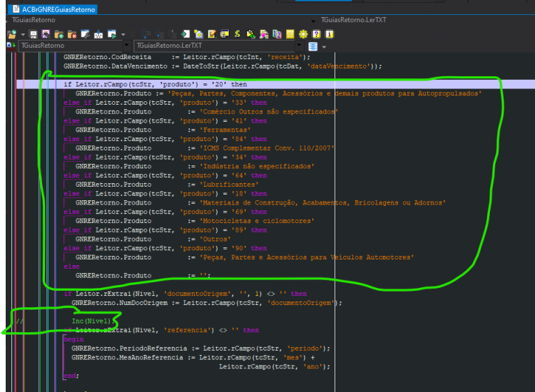The width and height of the screenshot is (535, 392).
Task: Open project options wrench icon
Action: 86,34
